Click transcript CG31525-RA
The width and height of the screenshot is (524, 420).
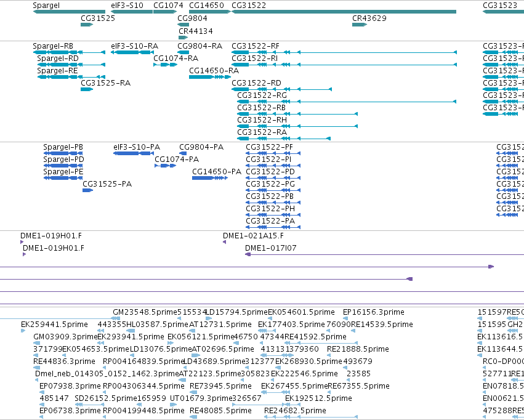(x=87, y=89)
